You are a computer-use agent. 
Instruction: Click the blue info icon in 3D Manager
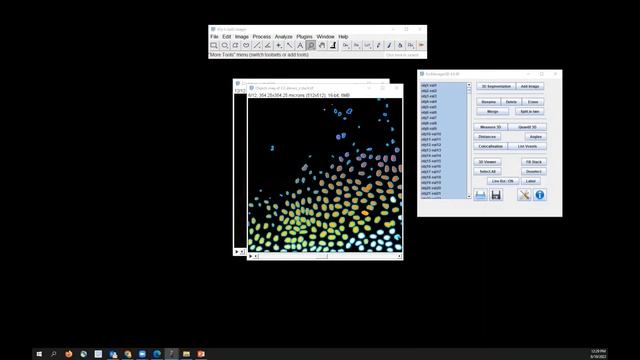pyautogui.click(x=540, y=195)
